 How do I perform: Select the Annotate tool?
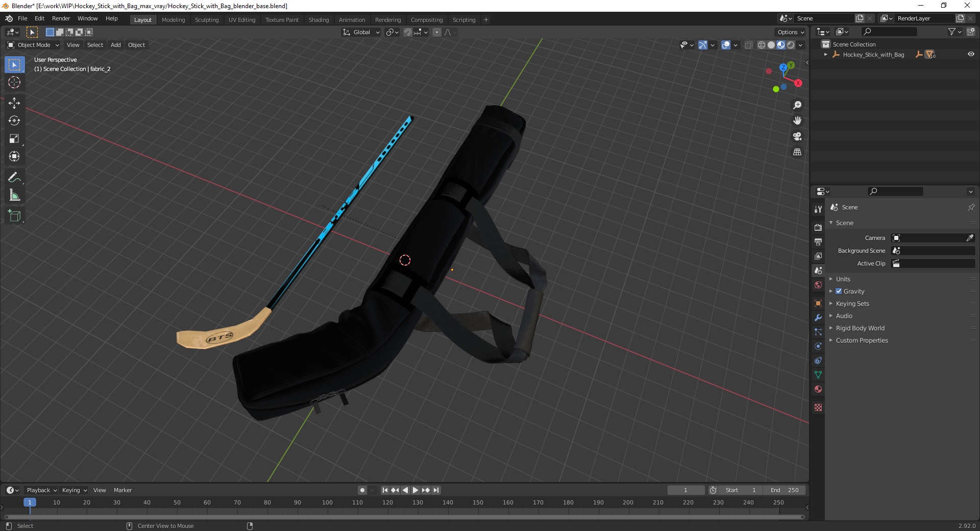[14, 177]
